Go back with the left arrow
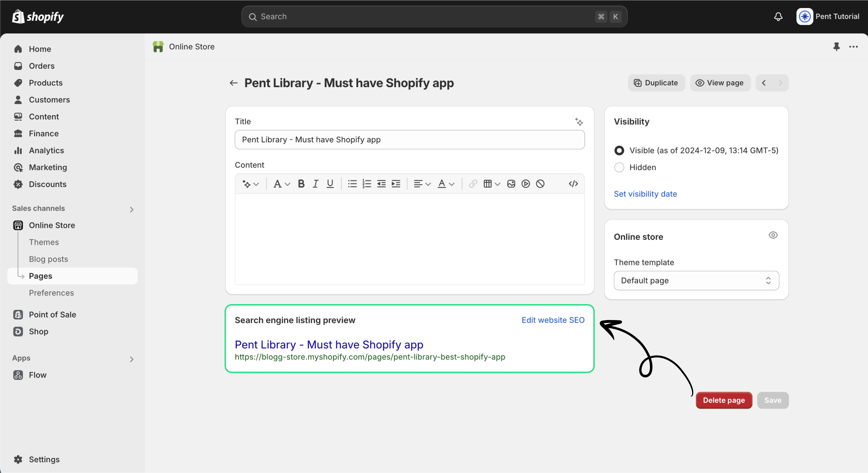The height and width of the screenshot is (473, 868). (x=234, y=83)
